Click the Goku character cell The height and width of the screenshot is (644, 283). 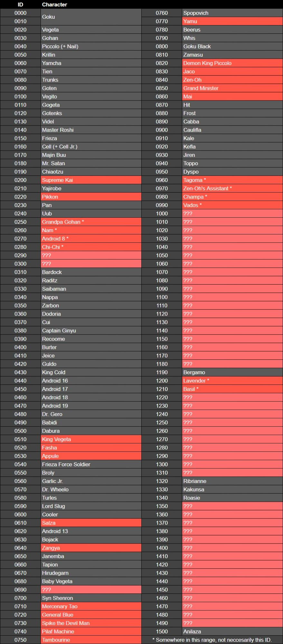click(91, 17)
